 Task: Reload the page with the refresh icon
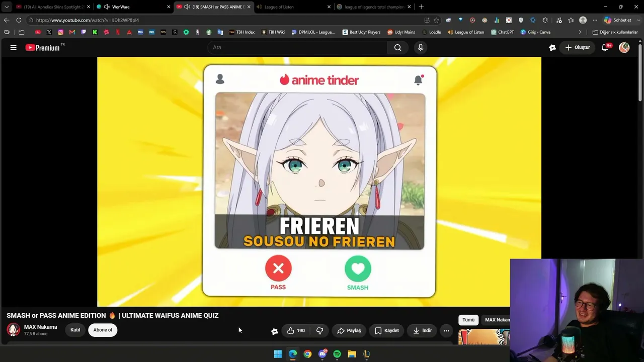coord(19,20)
